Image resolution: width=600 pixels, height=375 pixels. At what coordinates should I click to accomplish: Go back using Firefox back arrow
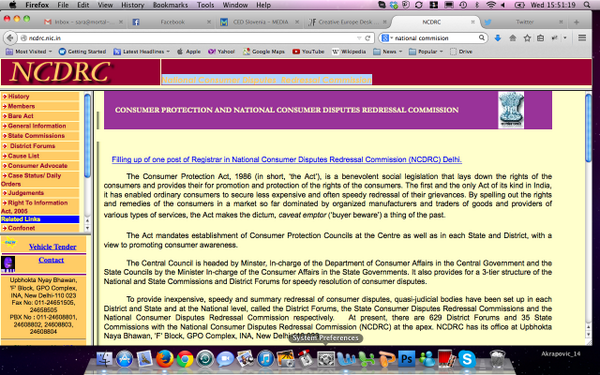pyautogui.click(x=10, y=38)
